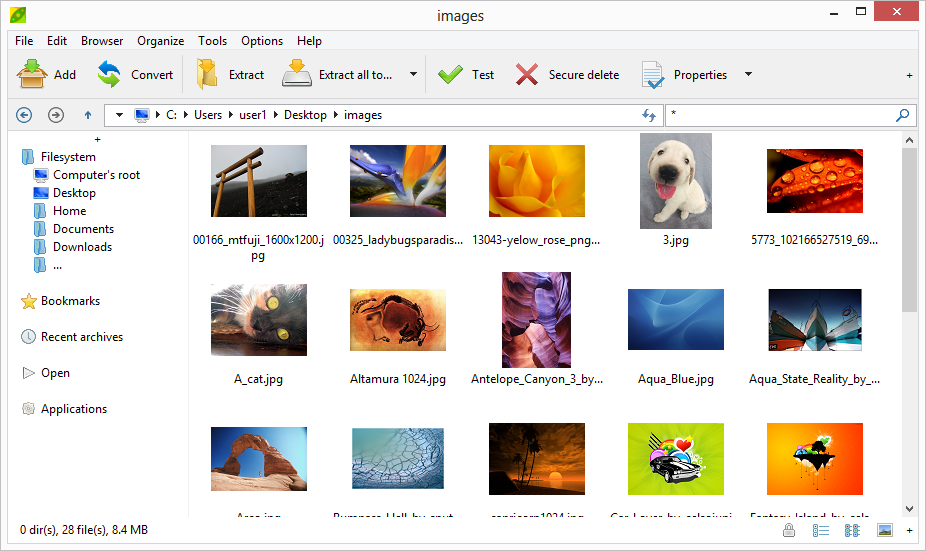Click the padlock icon in status bar

tap(788, 530)
